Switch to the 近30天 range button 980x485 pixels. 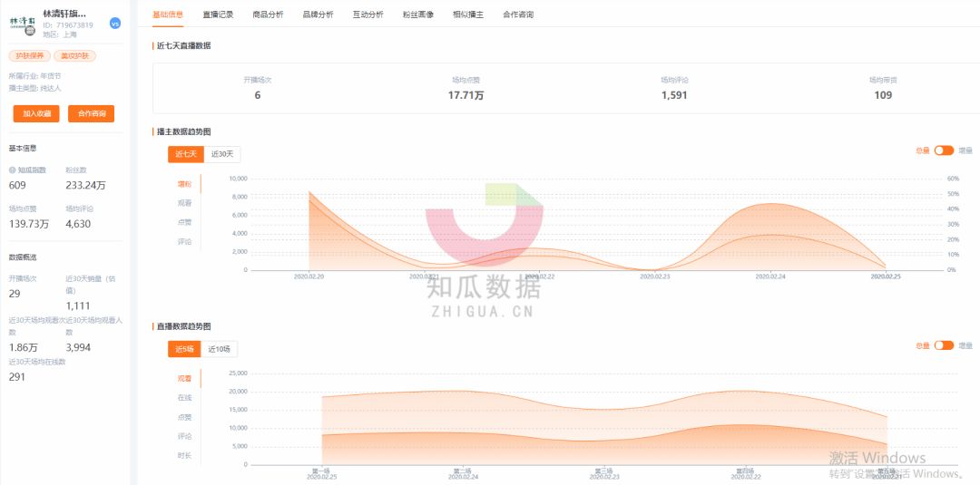pos(222,154)
